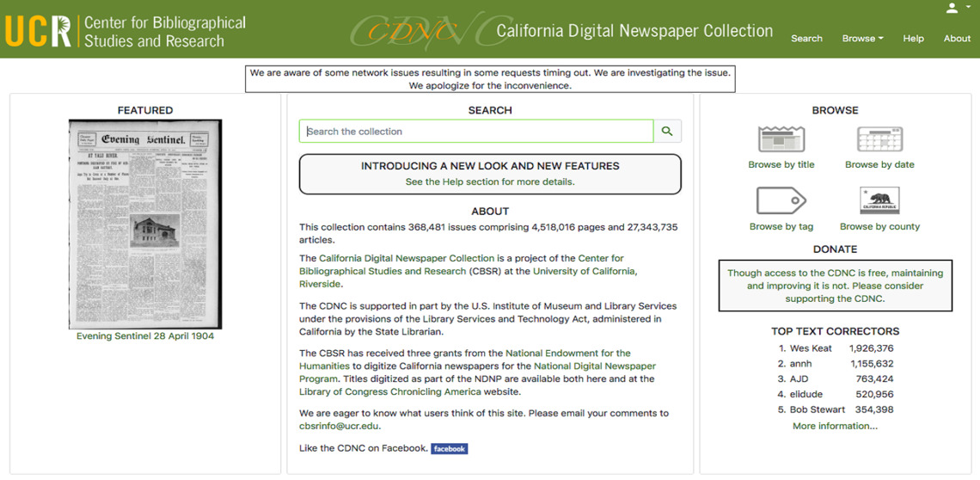The width and height of the screenshot is (980, 480).
Task: Open National Digital Newspaper Program link
Action: (x=477, y=372)
